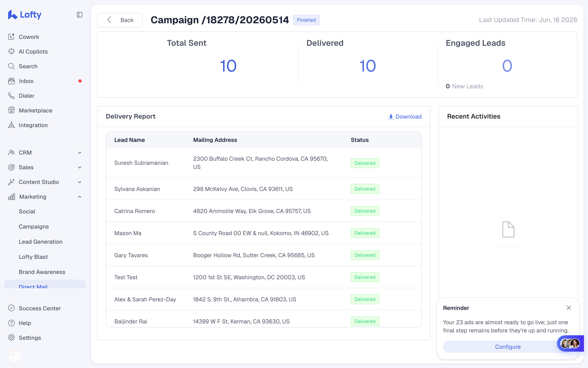Collapse the sidebar panel icon

click(x=79, y=15)
